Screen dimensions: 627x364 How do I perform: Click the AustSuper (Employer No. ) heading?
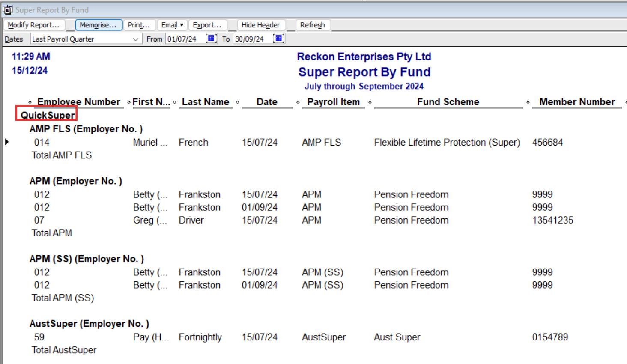coord(90,324)
